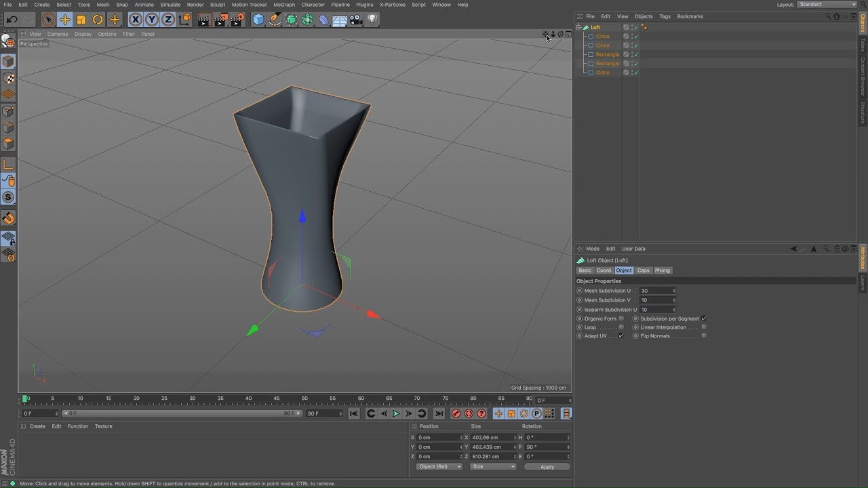Image resolution: width=868 pixels, height=488 pixels.
Task: Click the Keyframe Selection question icon
Action: point(481,413)
